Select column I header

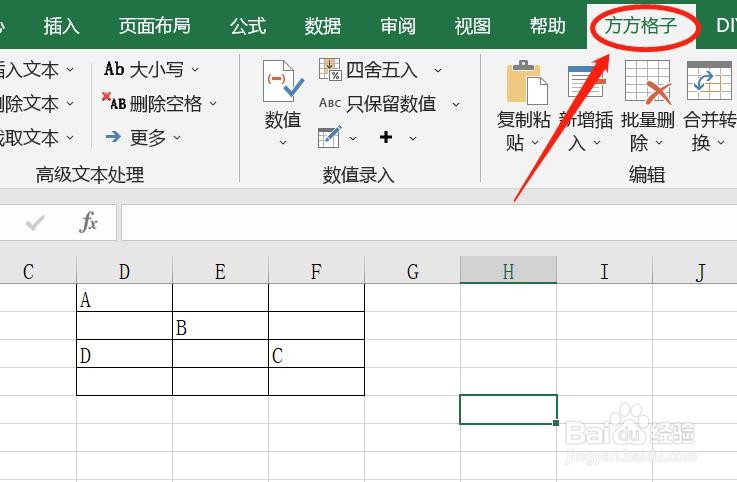604,271
